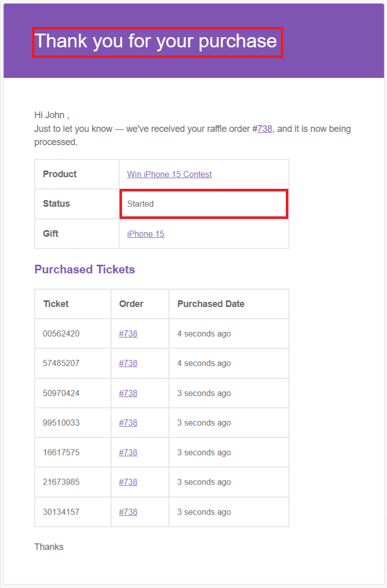Viewport: 387px width, 588px height.
Task: Click the Thank you for your purchase header
Action: [156, 41]
